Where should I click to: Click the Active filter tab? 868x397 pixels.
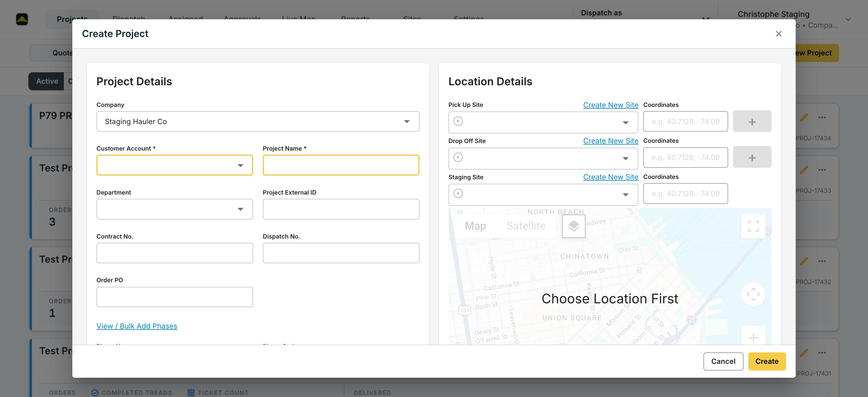[x=47, y=81]
